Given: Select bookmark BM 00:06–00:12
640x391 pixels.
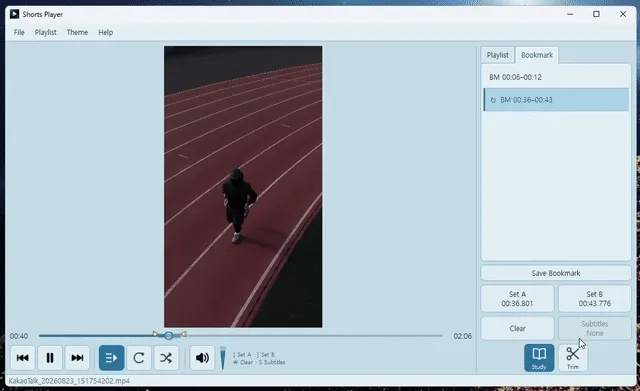Looking at the screenshot, I should [x=556, y=77].
